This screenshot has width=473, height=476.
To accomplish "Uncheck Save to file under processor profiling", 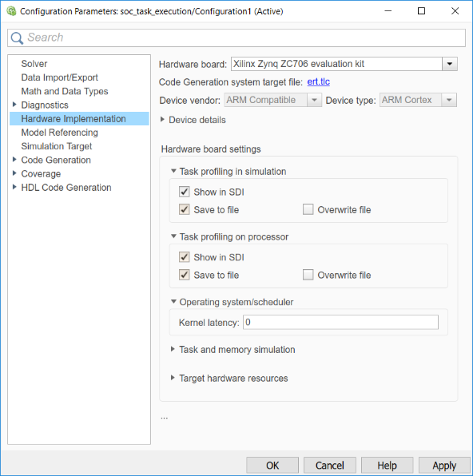I will coord(185,275).
